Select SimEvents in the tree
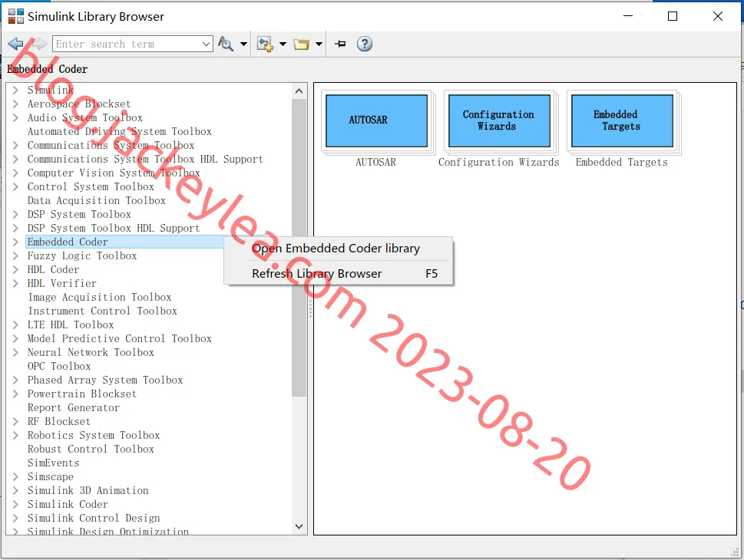This screenshot has height=560, width=744. pyautogui.click(x=53, y=463)
